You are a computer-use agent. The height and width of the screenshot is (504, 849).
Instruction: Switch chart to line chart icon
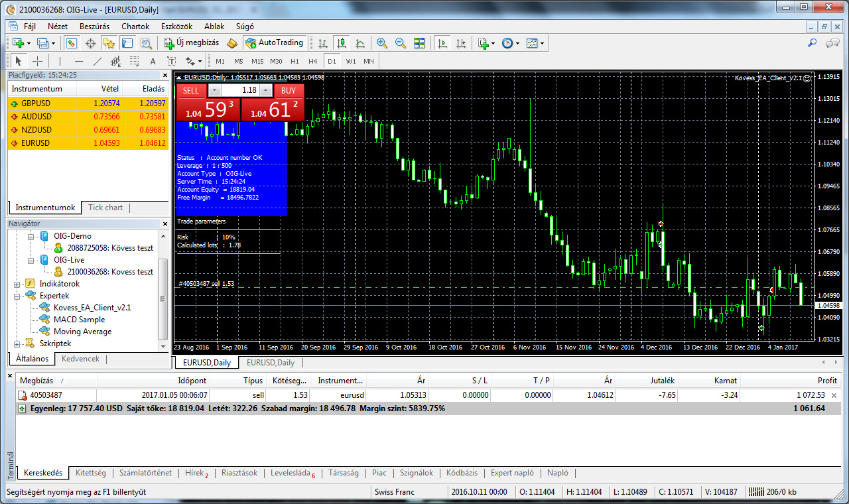360,43
